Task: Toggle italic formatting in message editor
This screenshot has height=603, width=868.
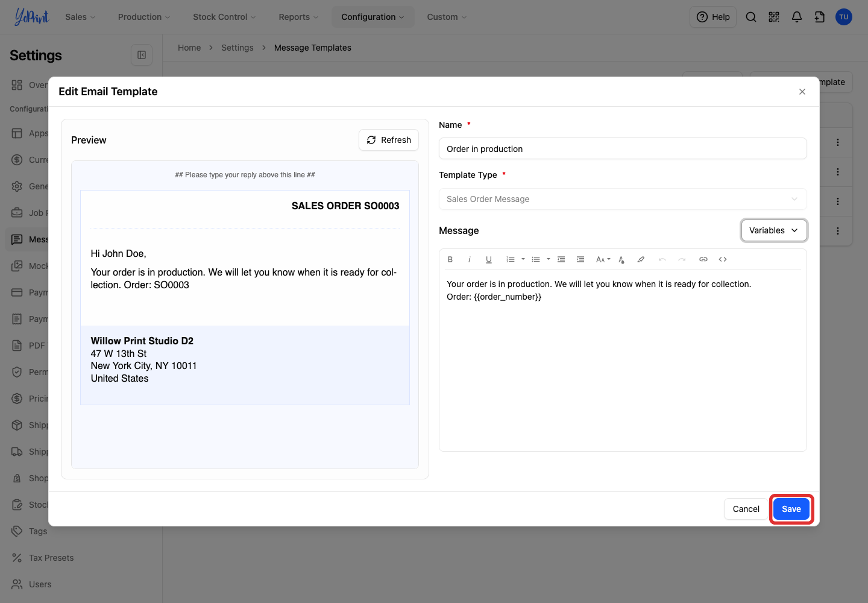Action: point(470,259)
